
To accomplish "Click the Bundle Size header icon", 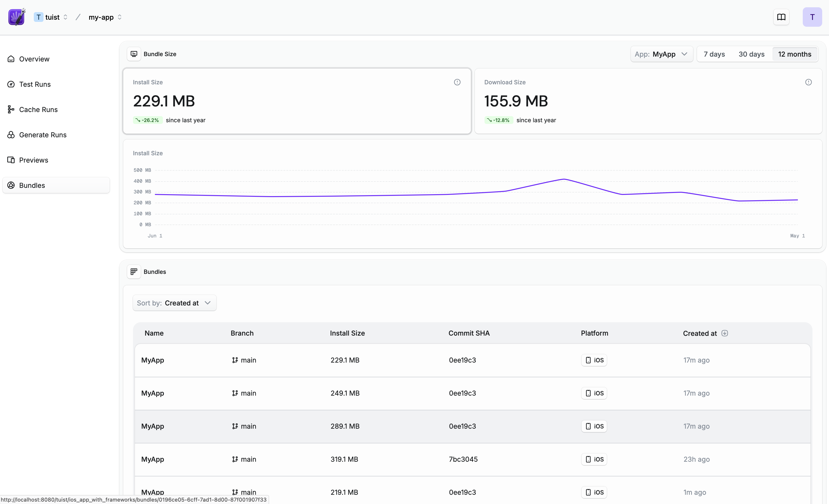I will pyautogui.click(x=134, y=54).
